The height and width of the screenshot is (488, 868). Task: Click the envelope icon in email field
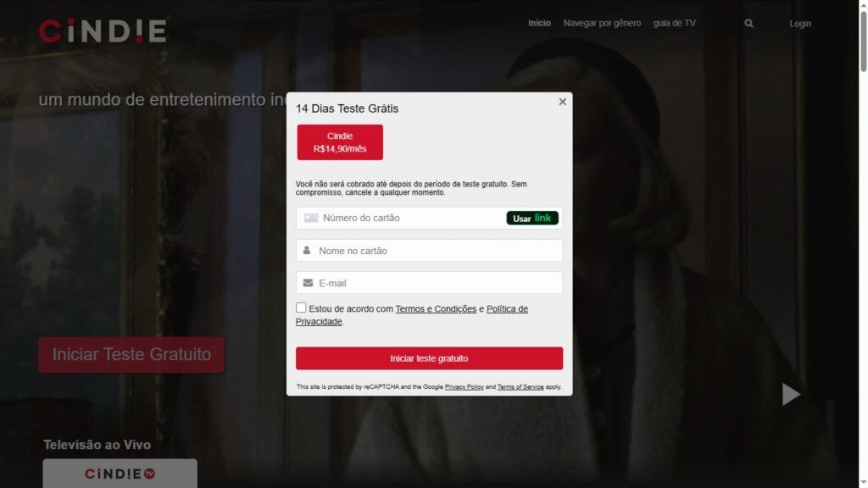(308, 283)
